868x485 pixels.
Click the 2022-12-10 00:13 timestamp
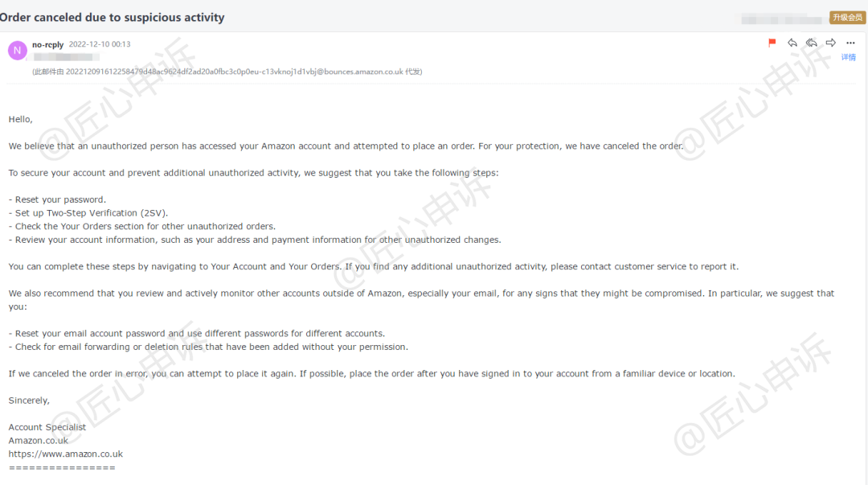click(x=100, y=44)
